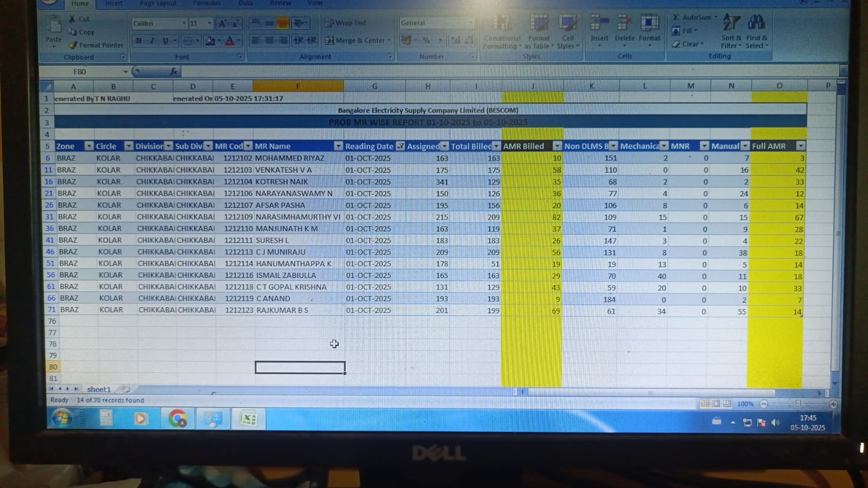Open the MR Name filter dropdown
Image resolution: width=868 pixels, height=488 pixels.
click(x=338, y=146)
